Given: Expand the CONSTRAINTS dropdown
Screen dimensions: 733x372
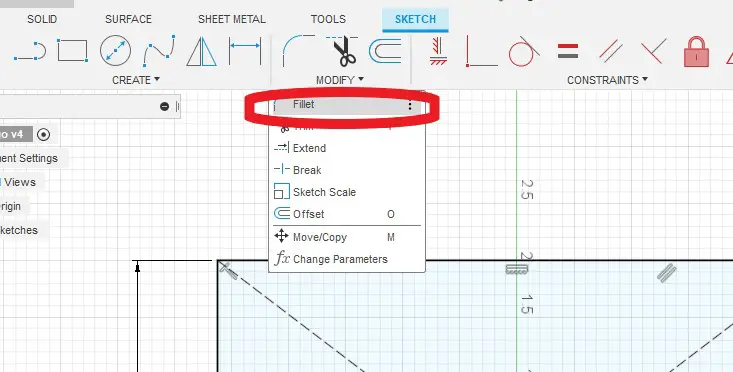Looking at the screenshot, I should (607, 80).
